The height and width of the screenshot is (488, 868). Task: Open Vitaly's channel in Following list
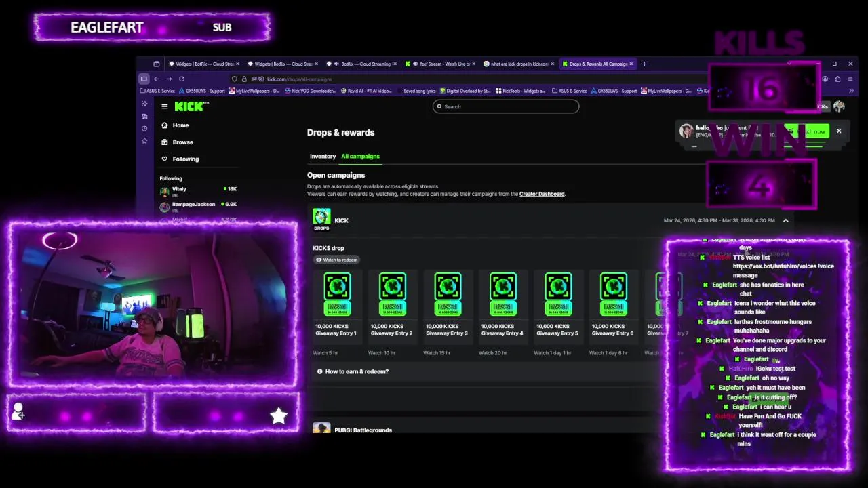(198, 191)
